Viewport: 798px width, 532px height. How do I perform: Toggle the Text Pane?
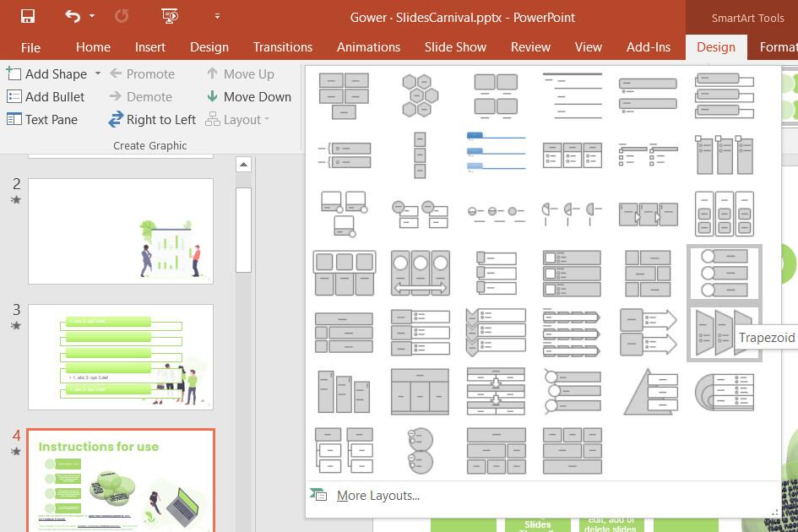(x=42, y=120)
